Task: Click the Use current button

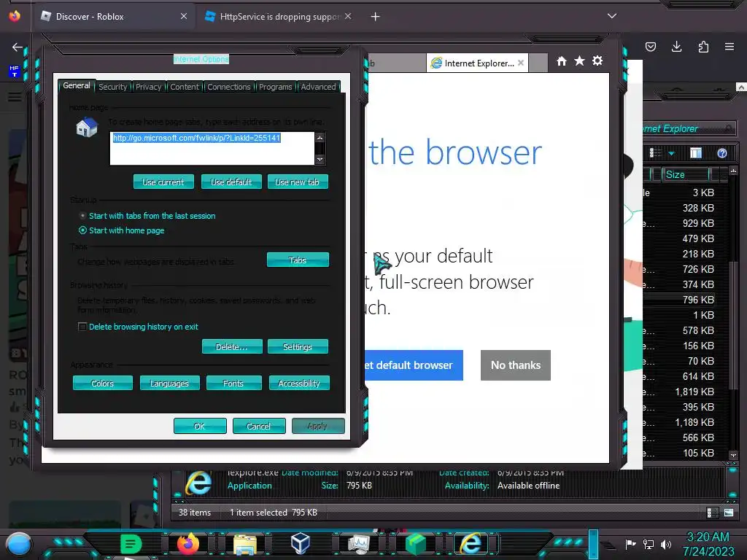Action: [163, 182]
